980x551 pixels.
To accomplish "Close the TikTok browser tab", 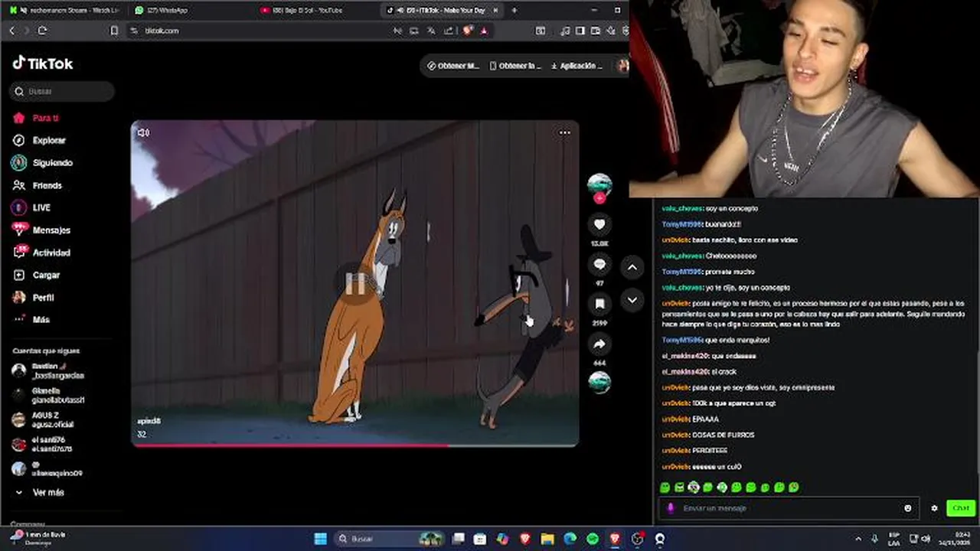I will pos(495,10).
